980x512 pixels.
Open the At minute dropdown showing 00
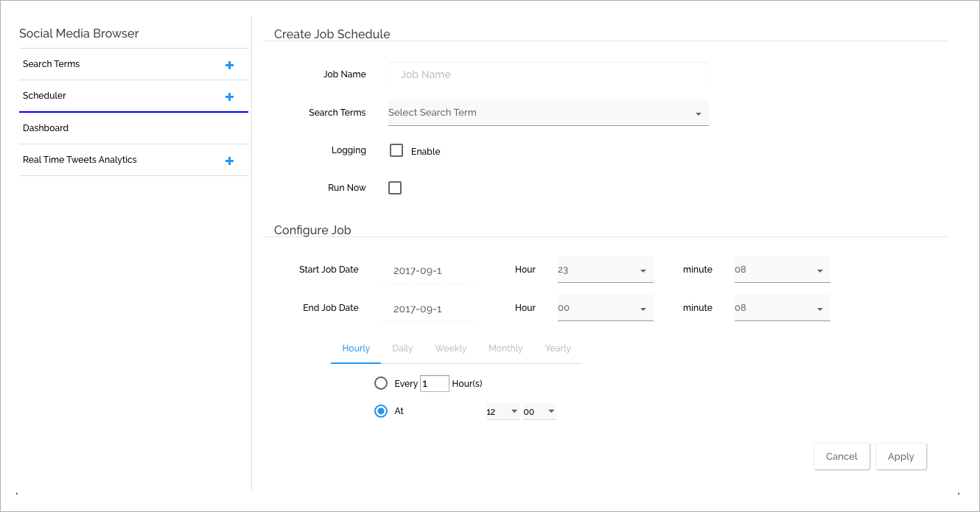(539, 412)
